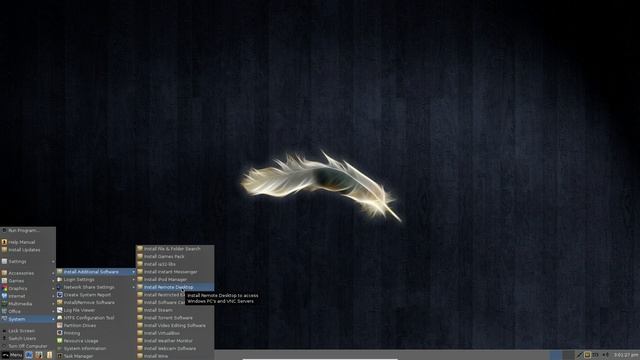
Task: Open Network Share Settings submenu
Action: 96,287
